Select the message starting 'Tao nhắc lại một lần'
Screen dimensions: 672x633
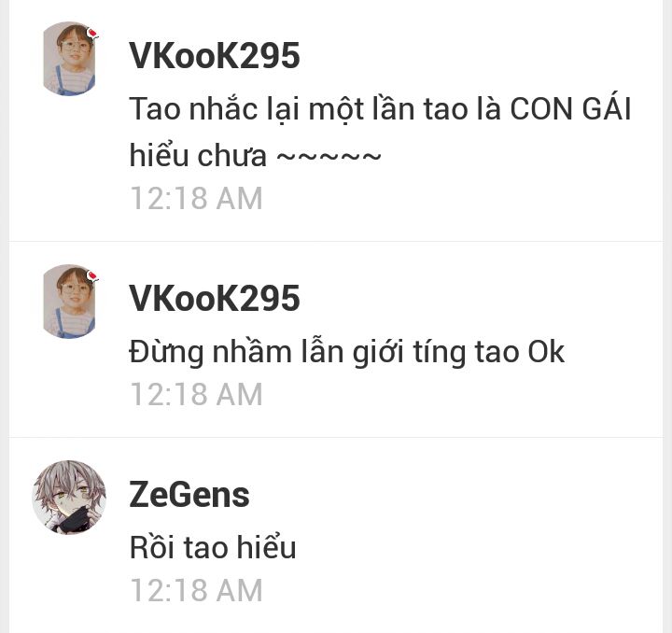[x=380, y=132]
